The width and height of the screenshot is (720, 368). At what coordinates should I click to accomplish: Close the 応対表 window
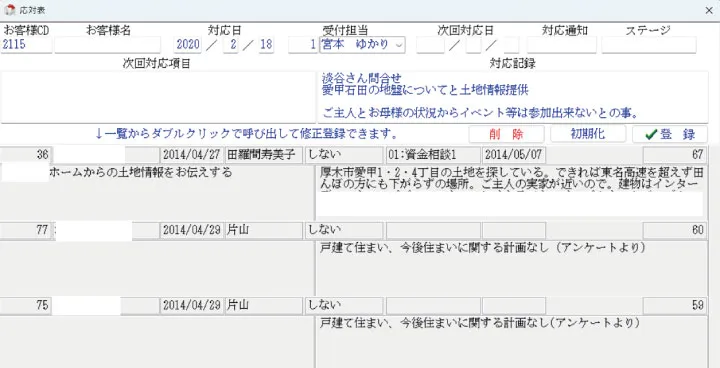coord(709,11)
